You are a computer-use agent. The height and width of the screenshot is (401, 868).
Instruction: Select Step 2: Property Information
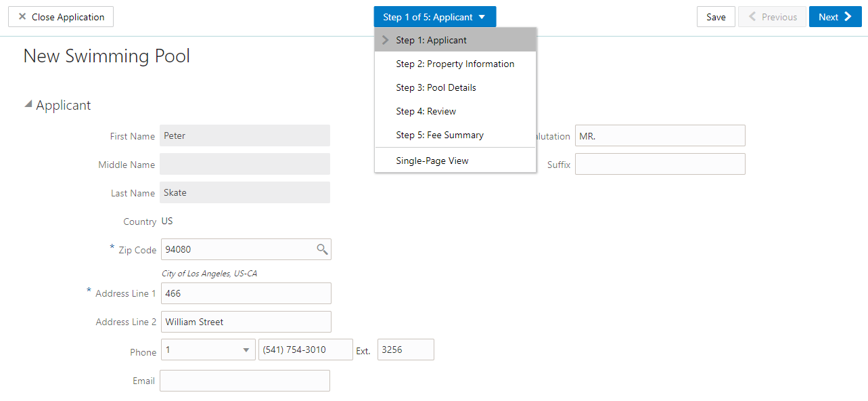point(455,64)
